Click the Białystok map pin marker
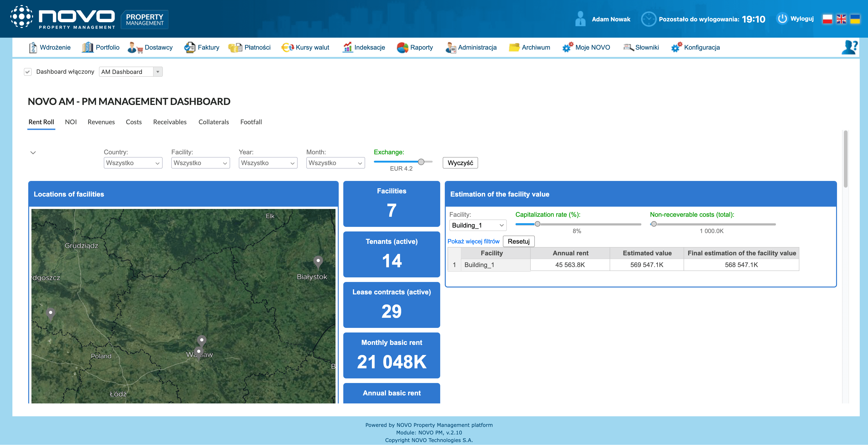The height and width of the screenshot is (445, 868). point(318,261)
